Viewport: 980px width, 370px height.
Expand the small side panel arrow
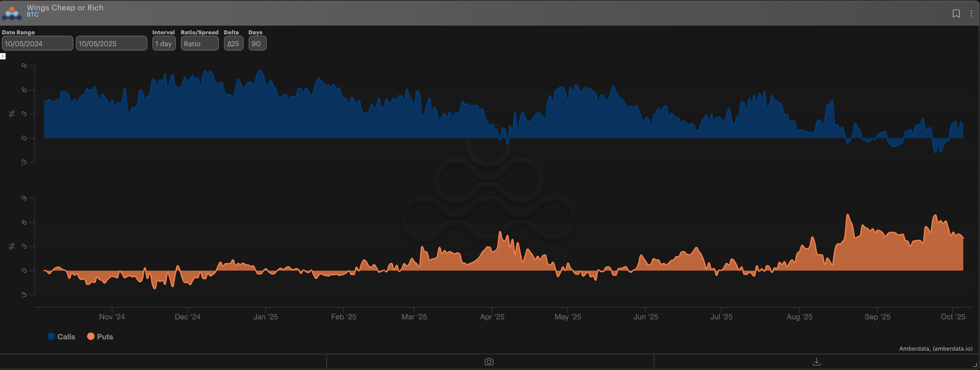coord(3,56)
